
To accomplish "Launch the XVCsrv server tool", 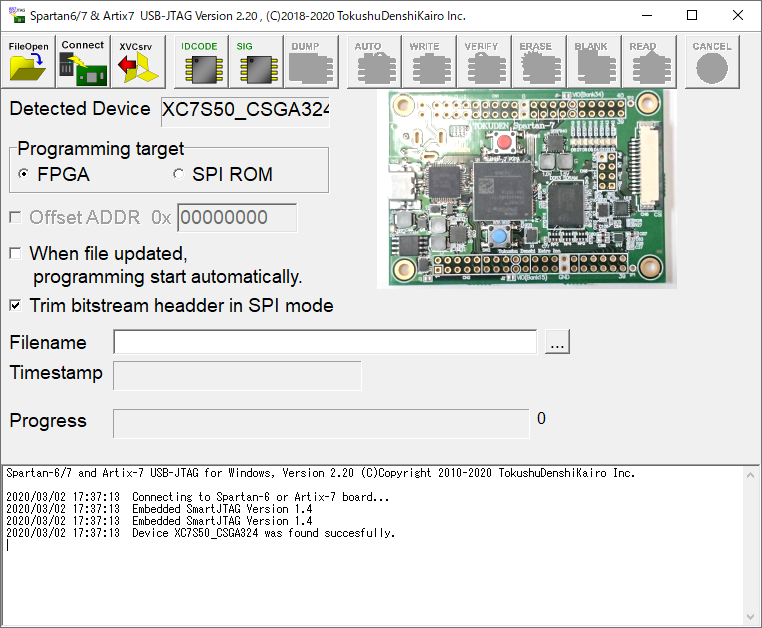I will [137, 62].
